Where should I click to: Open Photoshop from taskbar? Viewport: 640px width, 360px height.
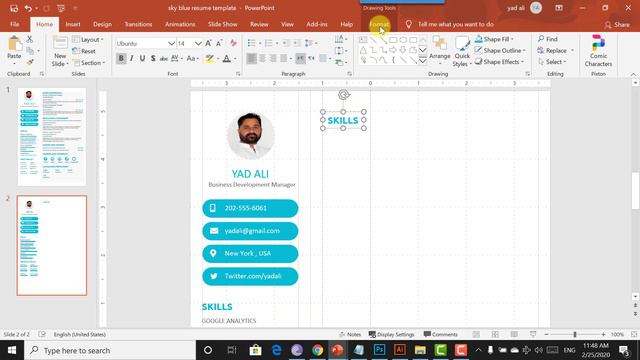click(379, 350)
